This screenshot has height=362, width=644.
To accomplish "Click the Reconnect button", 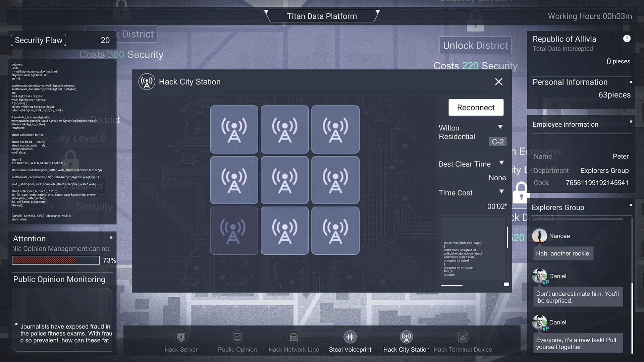I will pos(476,107).
